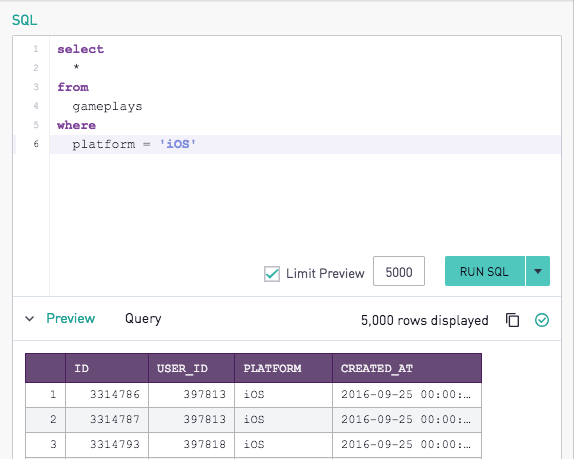Click the CREATED_AT column header

coord(407,368)
